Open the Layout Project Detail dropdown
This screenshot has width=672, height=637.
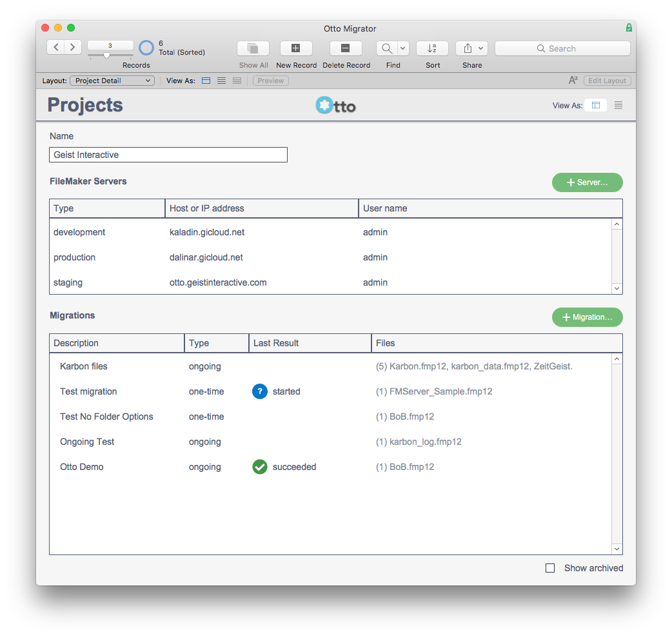tap(112, 81)
